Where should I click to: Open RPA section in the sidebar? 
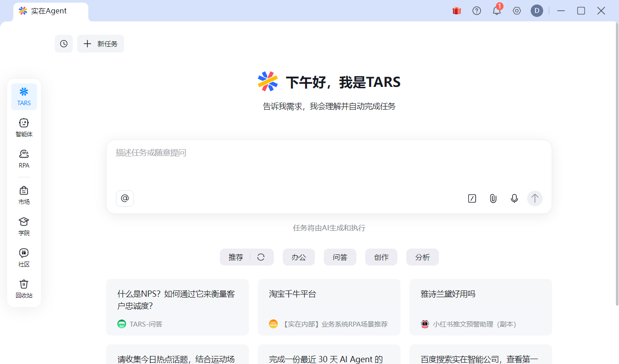click(x=24, y=159)
